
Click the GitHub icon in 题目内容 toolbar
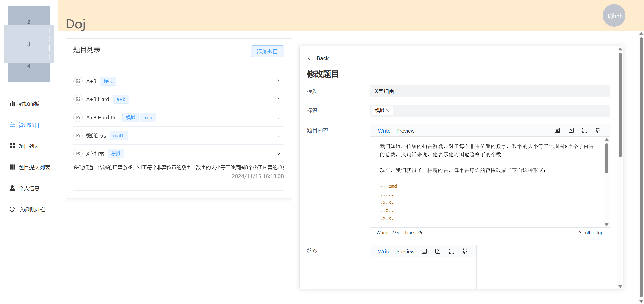click(x=598, y=130)
